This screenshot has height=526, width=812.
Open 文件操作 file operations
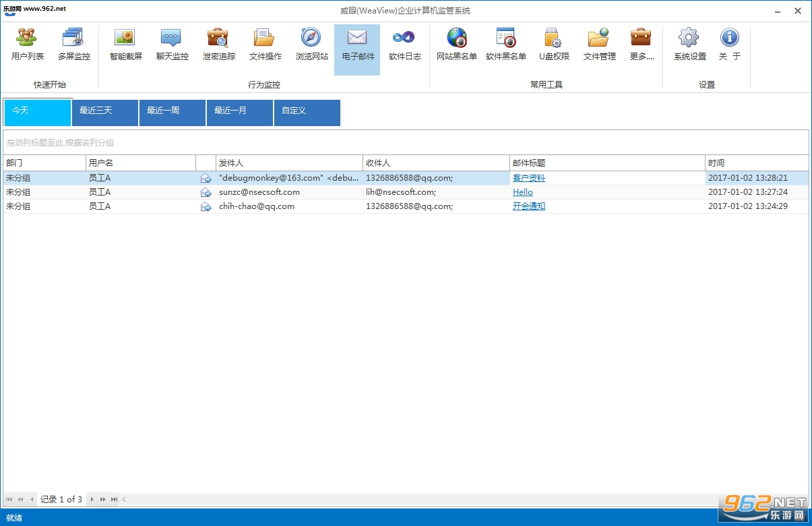click(265, 45)
